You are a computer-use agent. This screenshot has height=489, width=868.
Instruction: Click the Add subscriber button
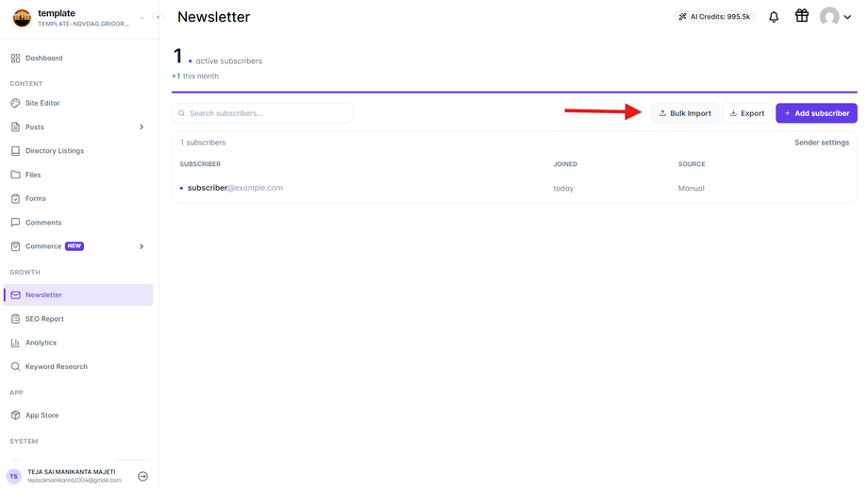(x=816, y=113)
